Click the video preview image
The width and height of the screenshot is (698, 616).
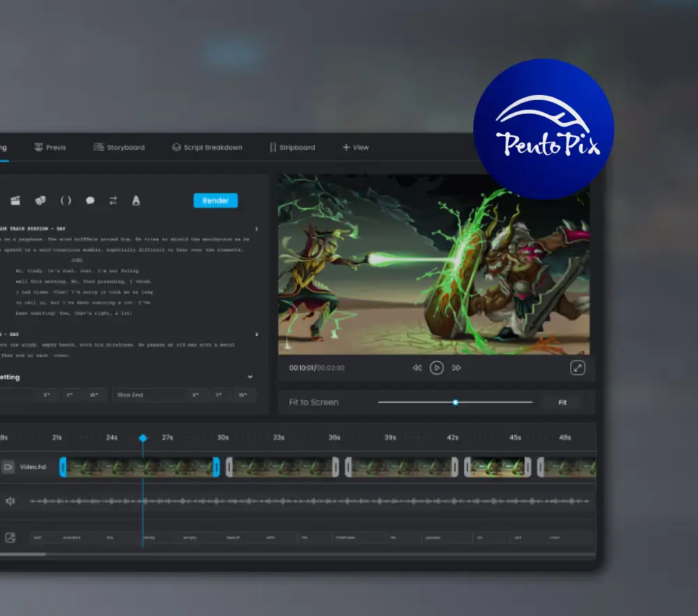pyautogui.click(x=434, y=264)
